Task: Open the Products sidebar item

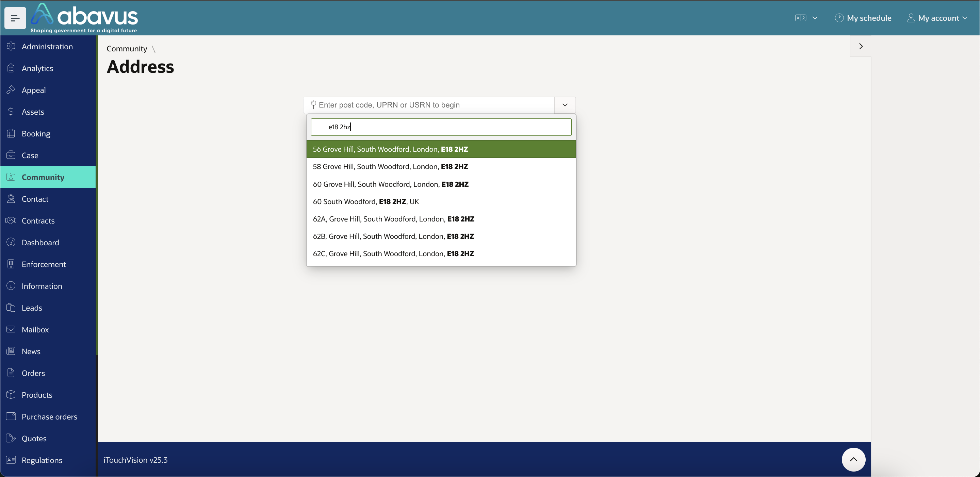Action: click(x=48, y=395)
